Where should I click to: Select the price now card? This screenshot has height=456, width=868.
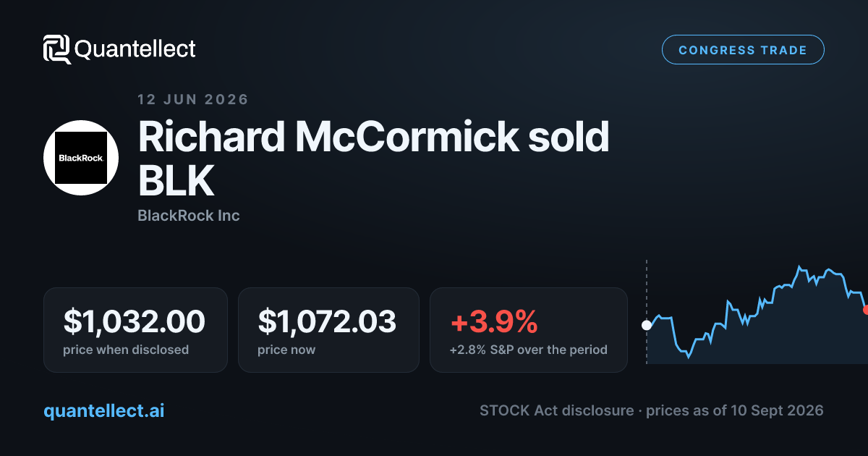(328, 330)
